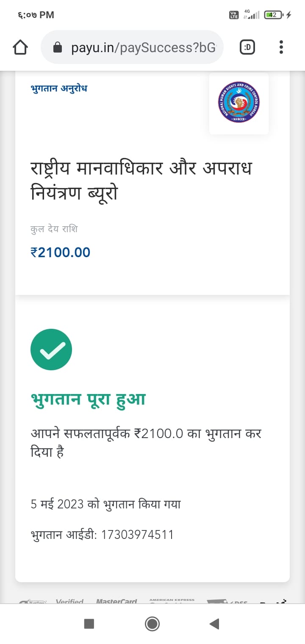Click the green payment success checkmark
The image size is (305, 644).
pos(51,350)
